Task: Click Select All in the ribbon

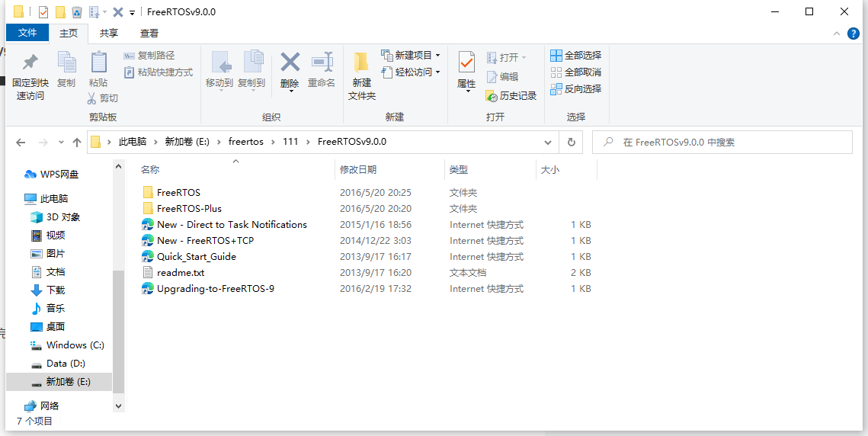Action: tap(575, 55)
